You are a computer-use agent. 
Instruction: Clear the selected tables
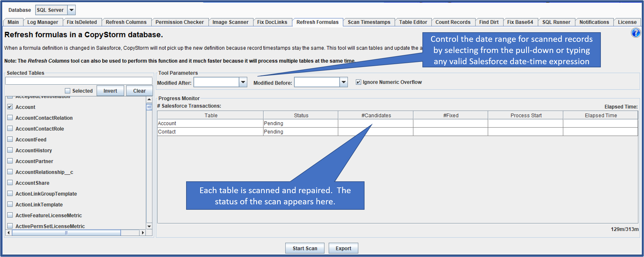pyautogui.click(x=139, y=91)
